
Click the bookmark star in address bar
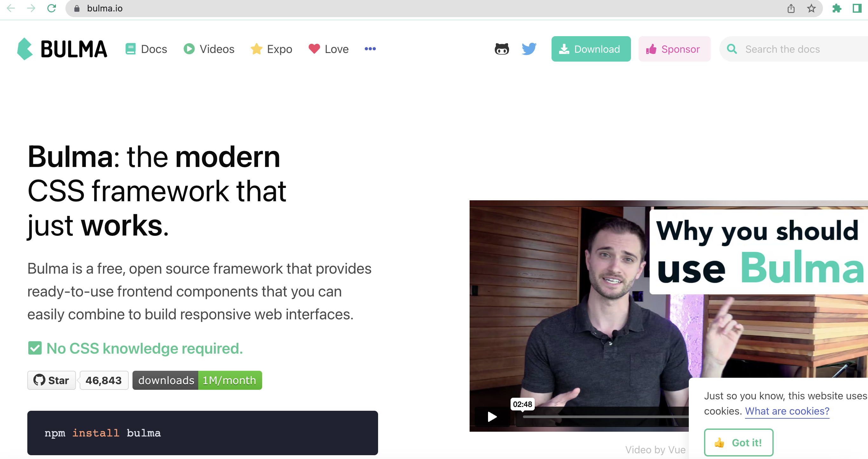[811, 9]
